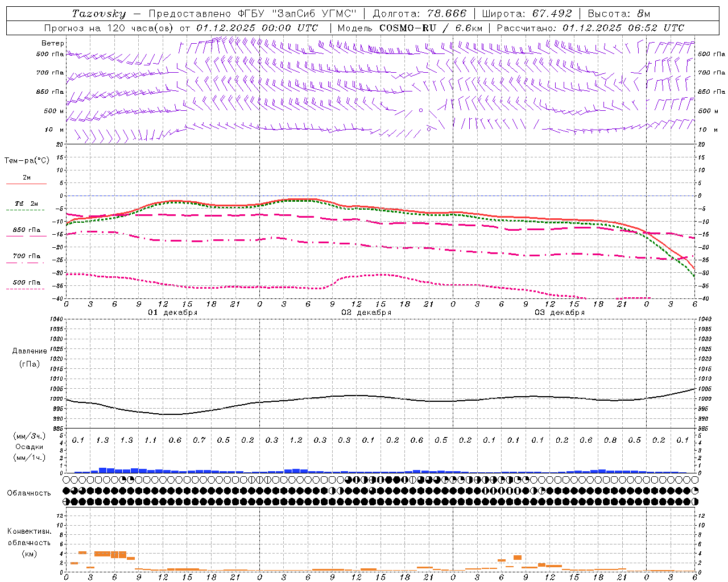
Task: Click the 0.8 precipitation value
Action: [x=610, y=440]
